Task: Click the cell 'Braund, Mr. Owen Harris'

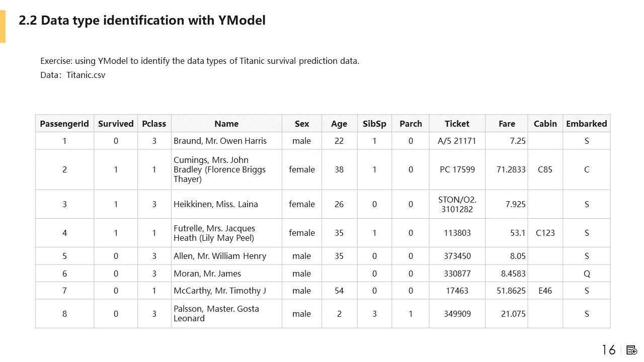Action: point(220,141)
